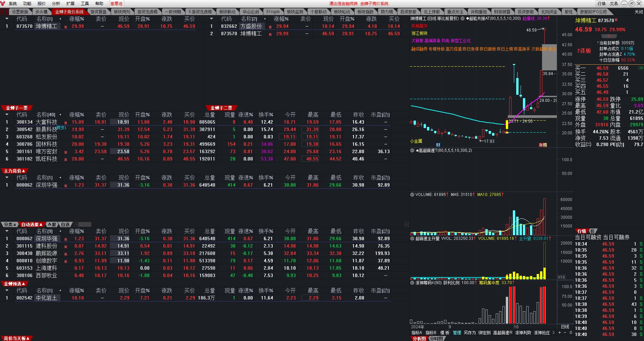
Task: Open the 分析 menu
Action: click(56, 4)
